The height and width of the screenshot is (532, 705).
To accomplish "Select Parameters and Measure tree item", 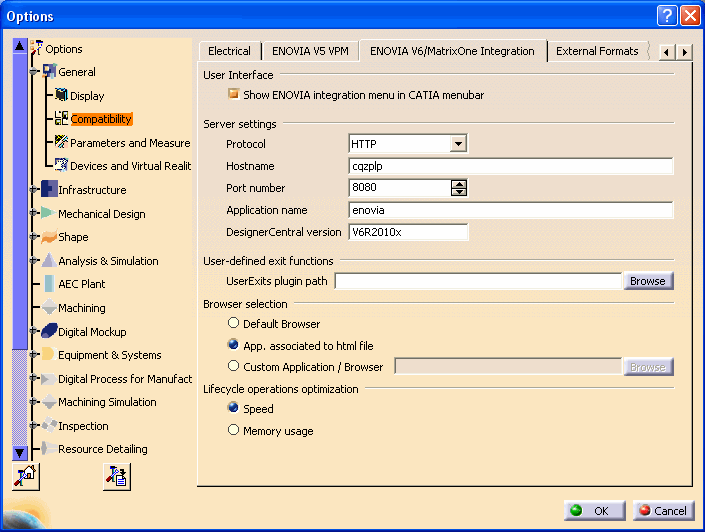I will coord(130,143).
